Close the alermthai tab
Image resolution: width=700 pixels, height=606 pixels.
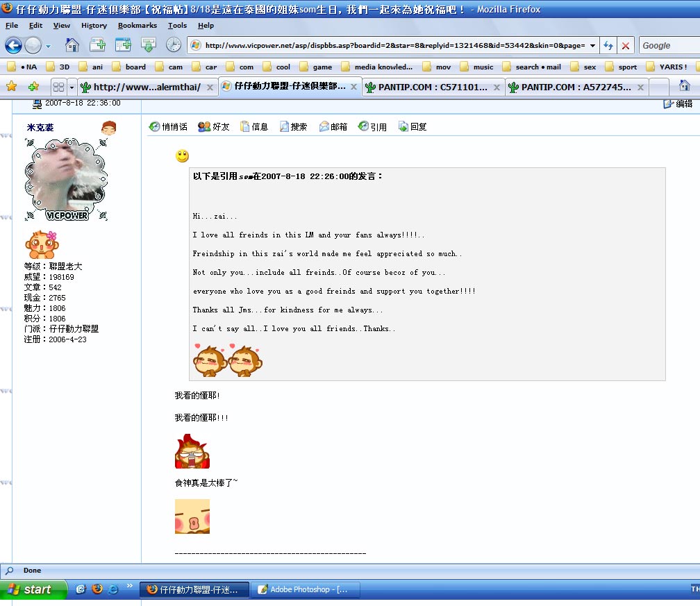(x=210, y=87)
